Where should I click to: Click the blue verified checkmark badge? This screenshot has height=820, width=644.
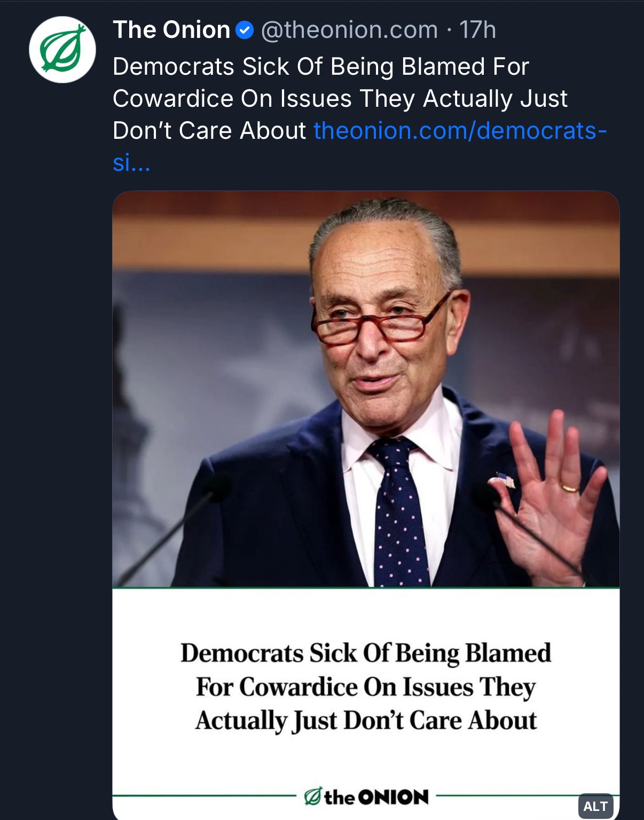244,30
